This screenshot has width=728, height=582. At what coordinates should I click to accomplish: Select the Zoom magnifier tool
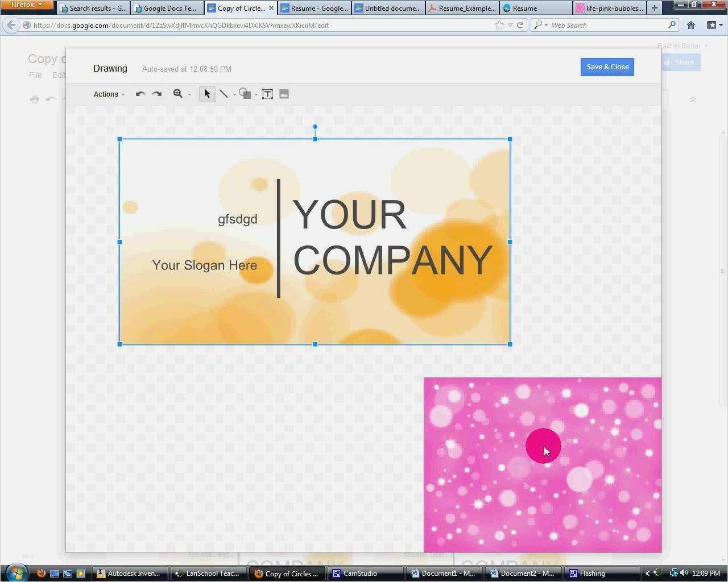pyautogui.click(x=178, y=94)
